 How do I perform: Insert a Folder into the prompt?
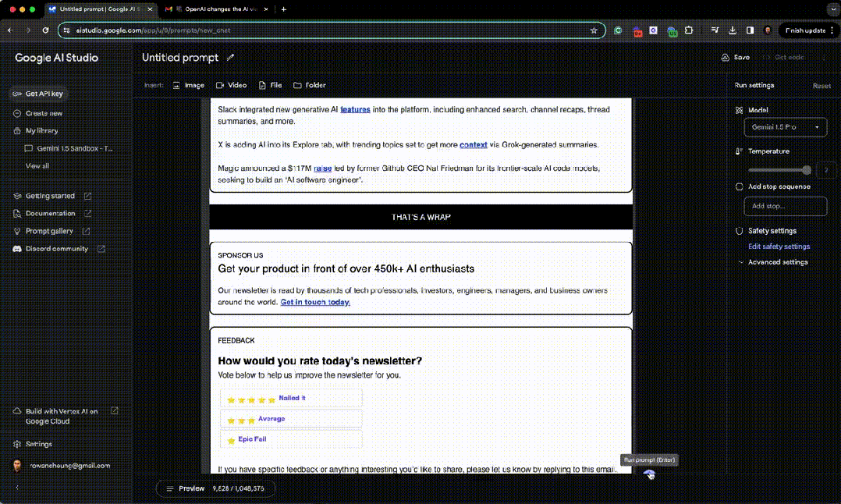click(310, 85)
